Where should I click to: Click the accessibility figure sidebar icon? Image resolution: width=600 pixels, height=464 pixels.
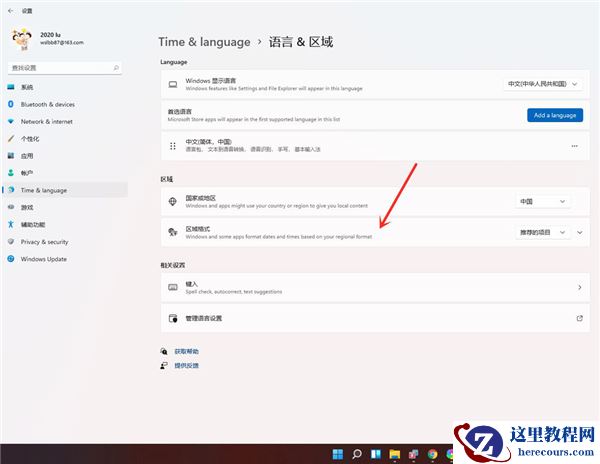(11, 224)
